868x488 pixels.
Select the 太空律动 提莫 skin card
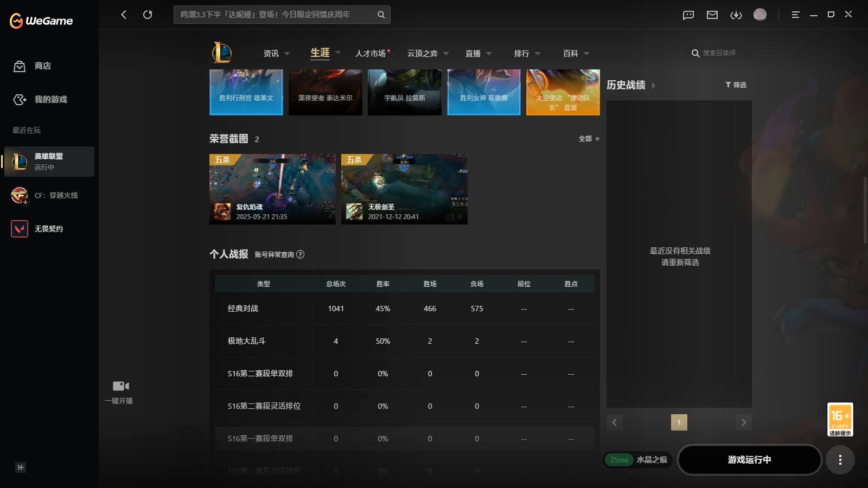tap(563, 92)
